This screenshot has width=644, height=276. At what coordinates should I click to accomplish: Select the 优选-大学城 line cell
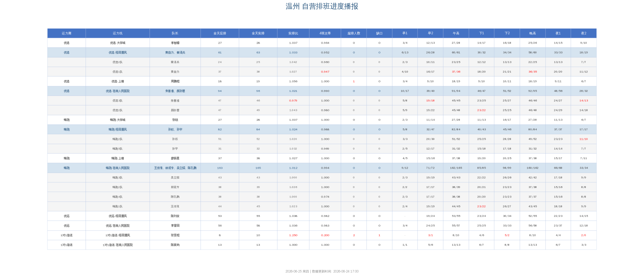tap(117, 43)
